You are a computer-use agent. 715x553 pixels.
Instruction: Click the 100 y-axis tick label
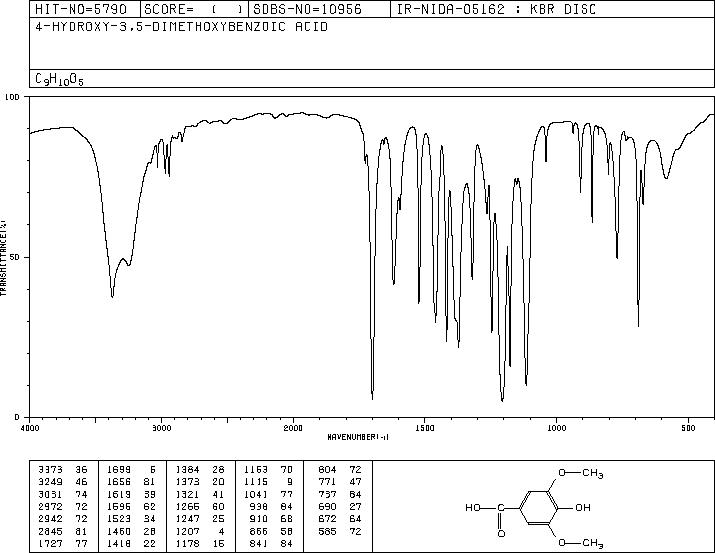tap(13, 97)
